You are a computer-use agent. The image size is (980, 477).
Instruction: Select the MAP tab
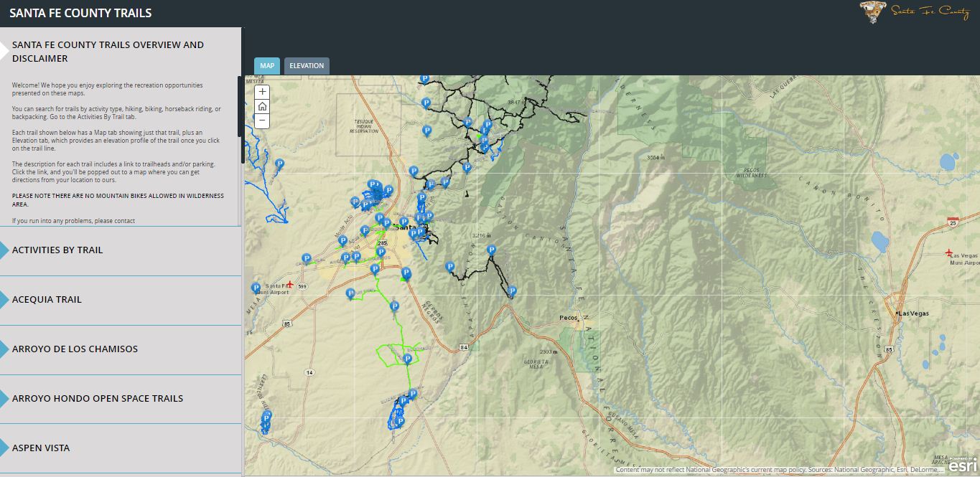(x=266, y=65)
